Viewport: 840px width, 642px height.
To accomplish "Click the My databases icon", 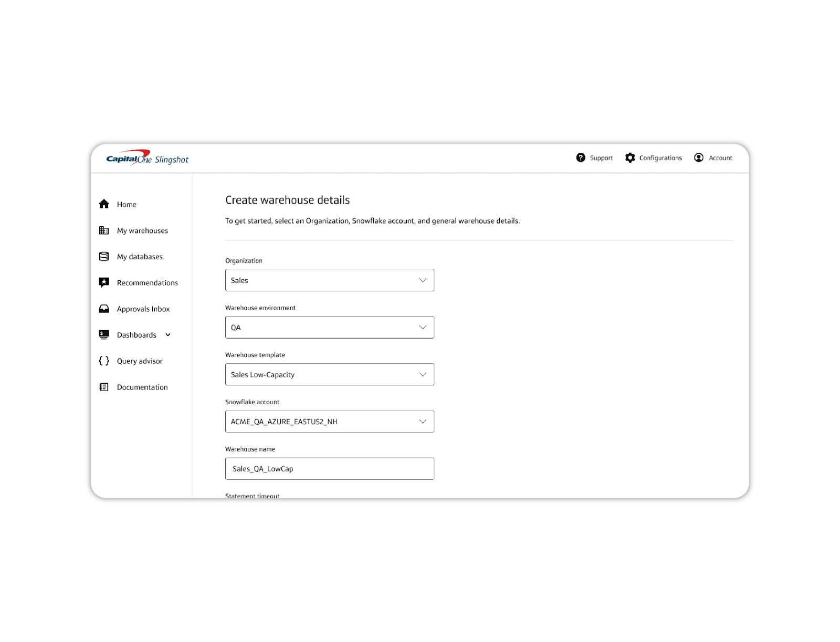I will [x=103, y=256].
